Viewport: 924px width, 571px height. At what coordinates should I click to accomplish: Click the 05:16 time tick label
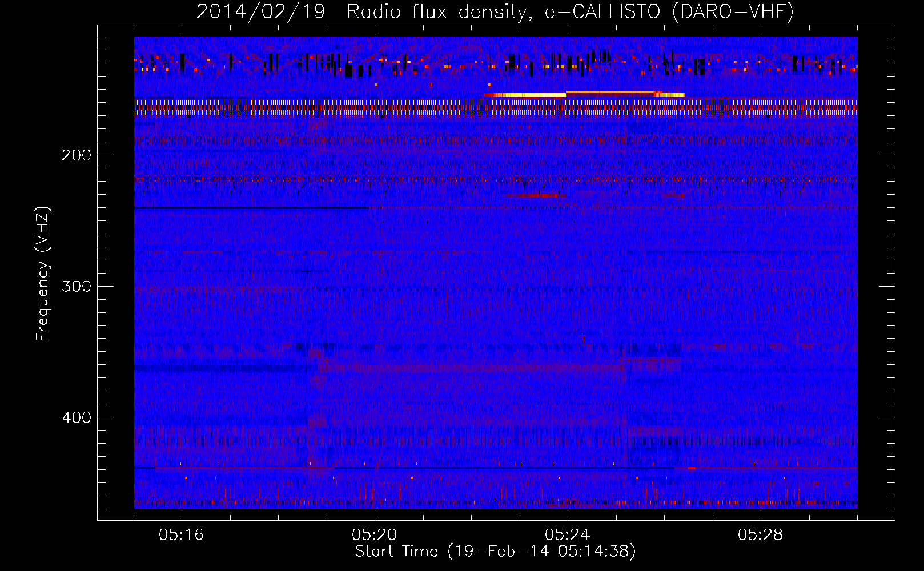coord(182,535)
